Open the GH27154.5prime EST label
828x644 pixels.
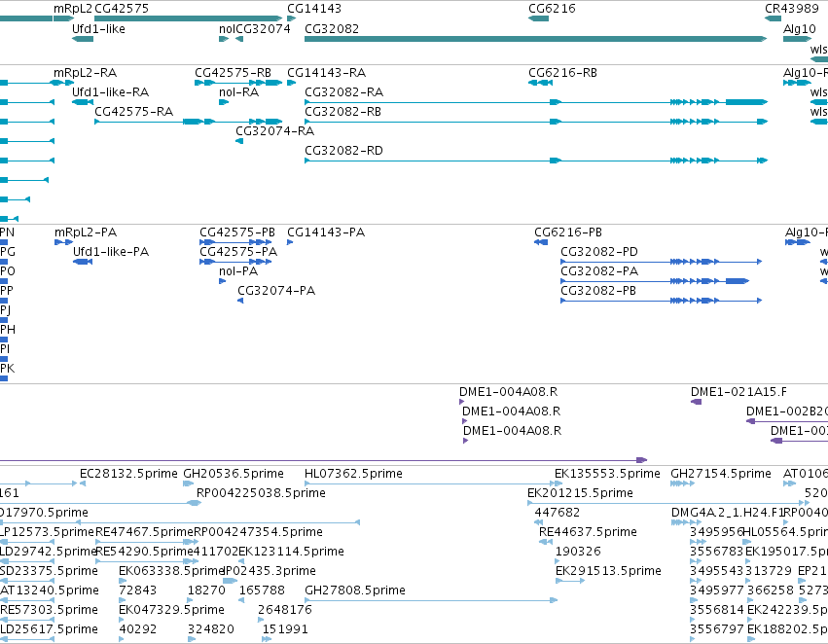click(721, 474)
